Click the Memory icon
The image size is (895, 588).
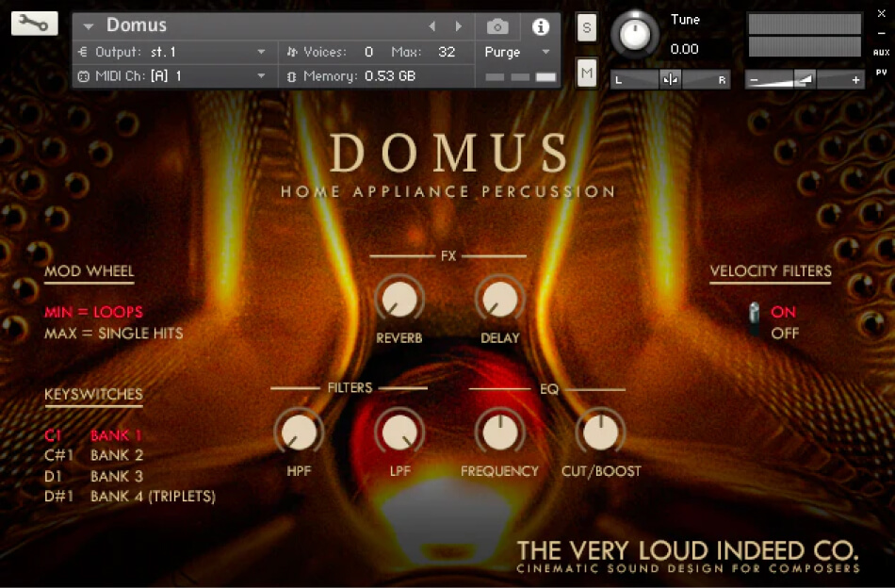coord(291,76)
